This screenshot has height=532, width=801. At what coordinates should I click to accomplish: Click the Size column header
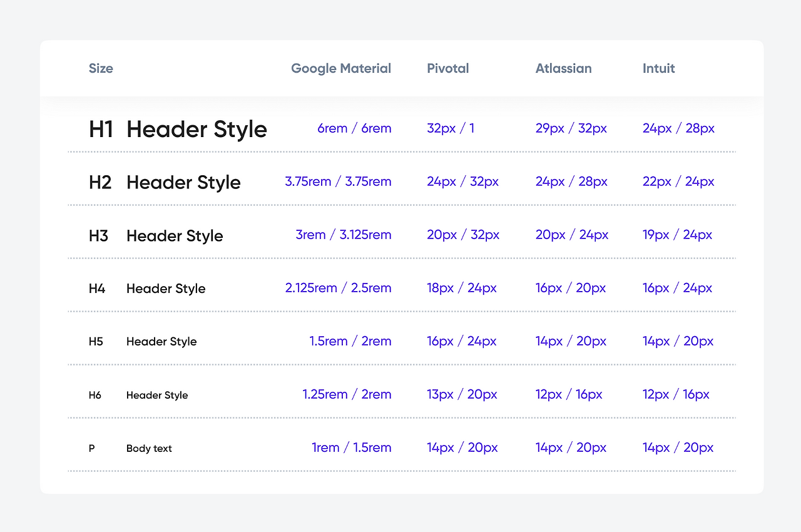(x=101, y=68)
